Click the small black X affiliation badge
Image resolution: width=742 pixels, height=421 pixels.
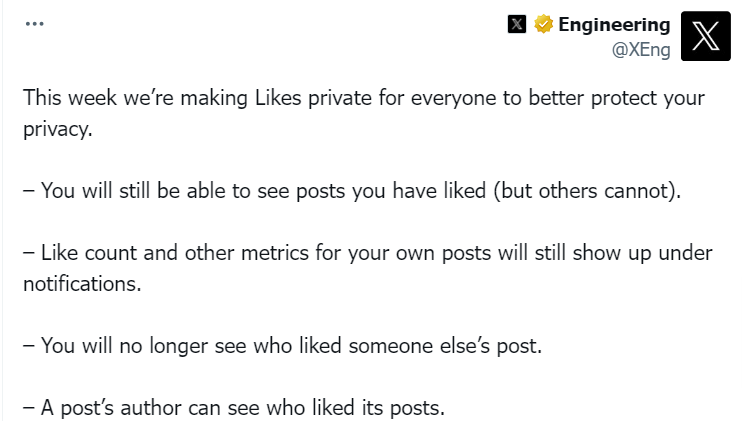pos(517,24)
